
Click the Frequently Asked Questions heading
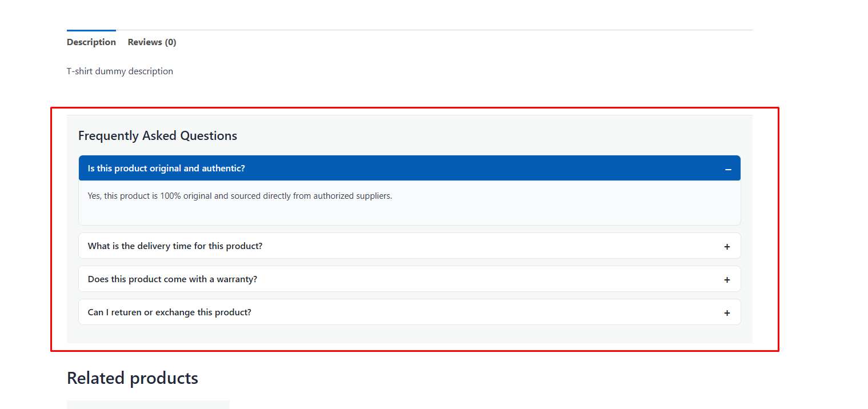pos(158,135)
